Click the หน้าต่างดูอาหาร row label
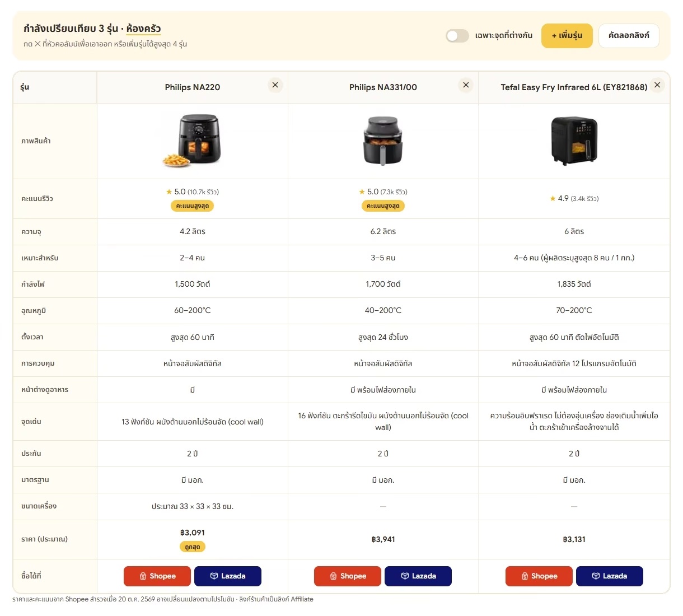 (45, 390)
